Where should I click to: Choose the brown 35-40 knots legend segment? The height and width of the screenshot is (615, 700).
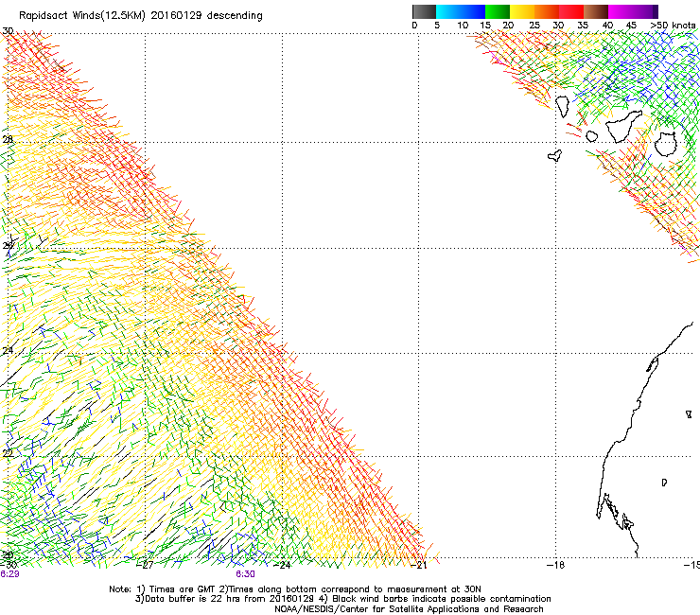click(x=596, y=11)
